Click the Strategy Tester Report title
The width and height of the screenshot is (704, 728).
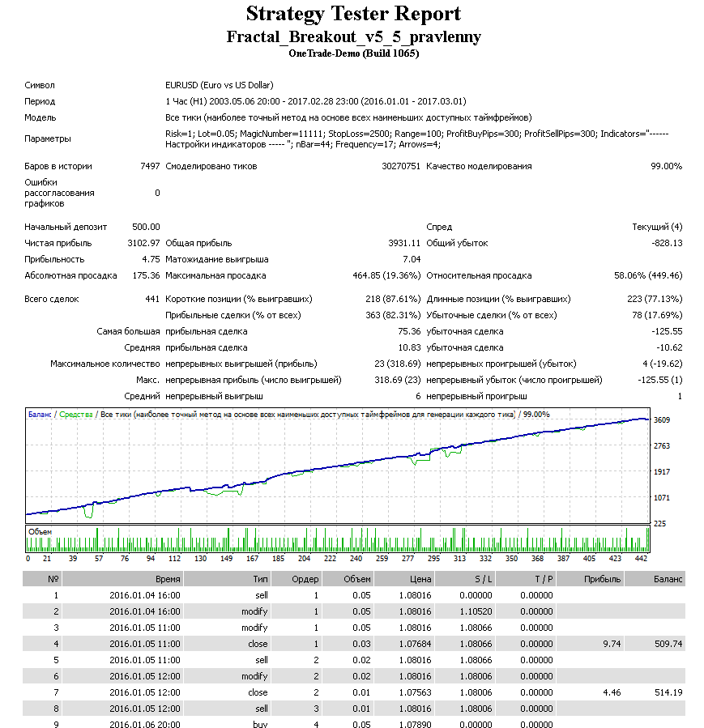pyautogui.click(x=353, y=15)
